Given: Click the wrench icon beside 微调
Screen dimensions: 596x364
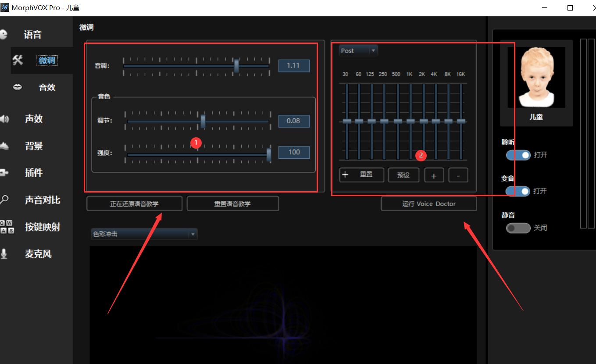Looking at the screenshot, I should coord(18,60).
